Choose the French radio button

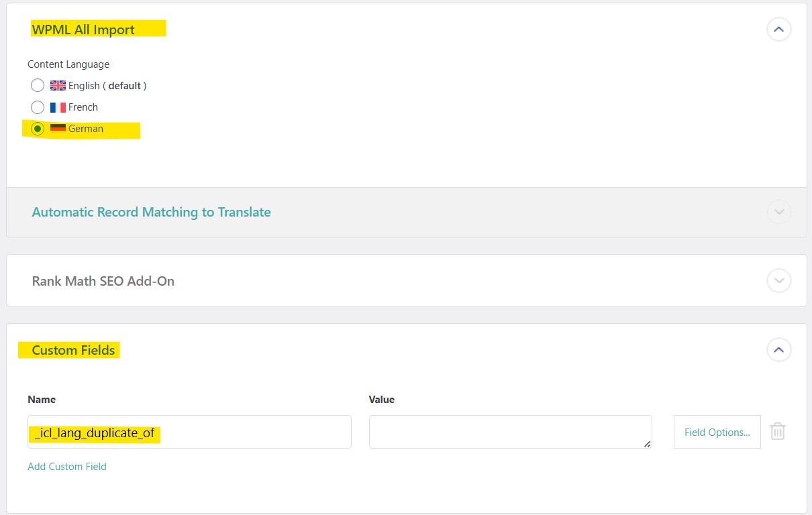click(38, 107)
